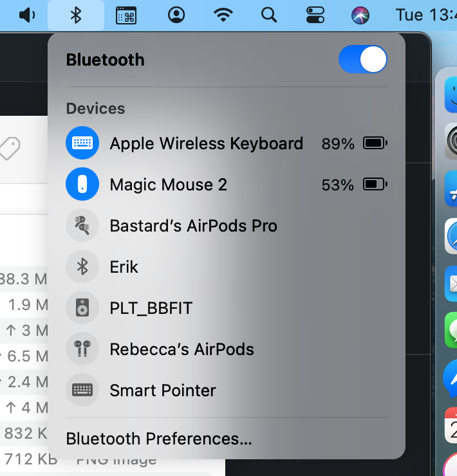Click the Rebecca's AirPods icon
This screenshot has height=476, width=457.
tap(82, 349)
